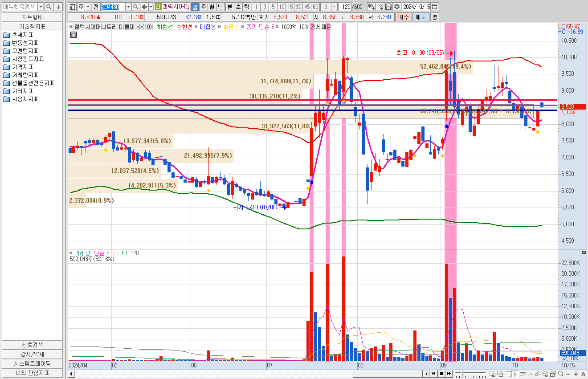This screenshot has width=588, height=379.
Task: Click the eraser icon in the bottom toolbar
Action: [x=546, y=374]
